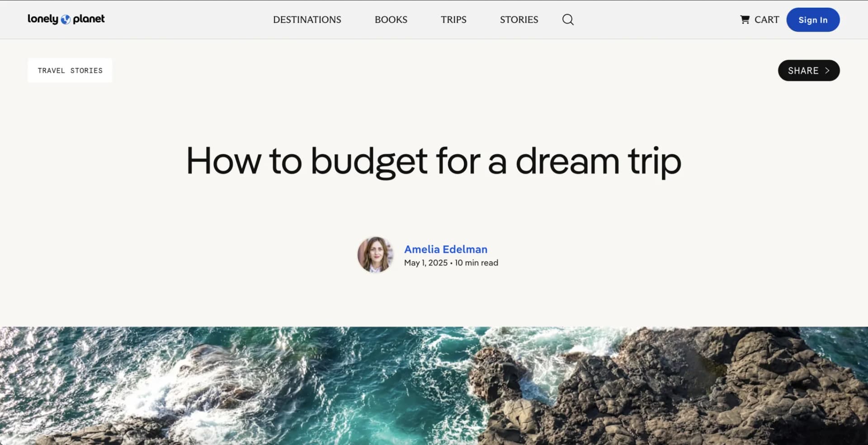This screenshot has height=445, width=868.
Task: Click the Sign In button
Action: 813,19
